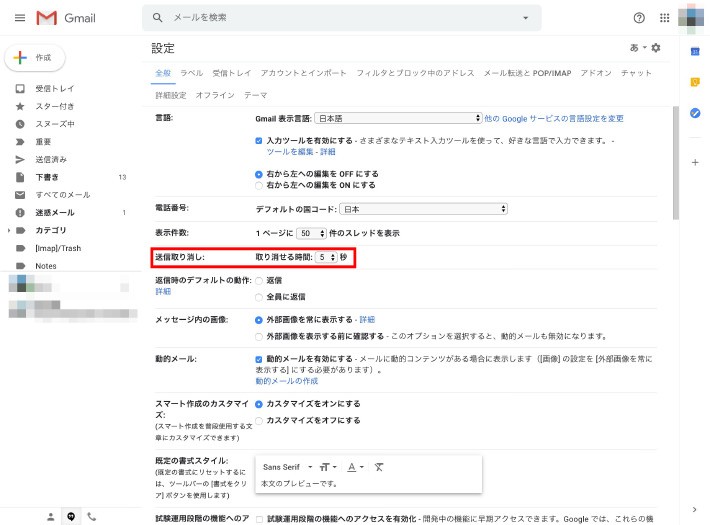This screenshot has height=525, width=710.
Task: Click the 作成 compose button
Action: coord(35,58)
